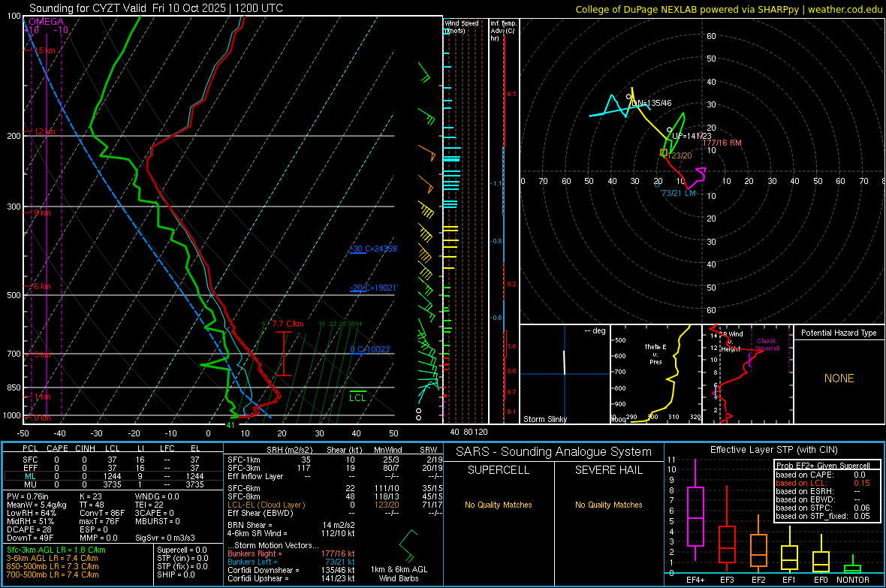Click the Theta-E v. Pres chart label
Viewport: 886px width, 588px height.
(655, 354)
